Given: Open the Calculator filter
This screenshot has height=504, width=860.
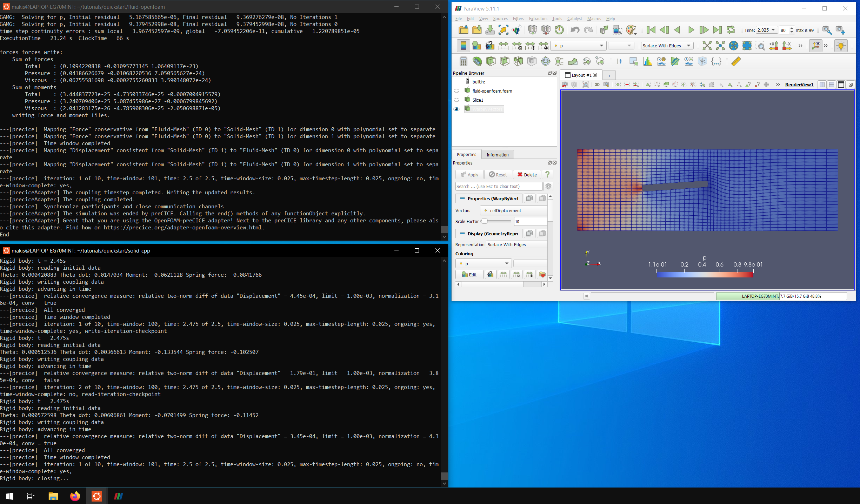Looking at the screenshot, I should point(463,61).
